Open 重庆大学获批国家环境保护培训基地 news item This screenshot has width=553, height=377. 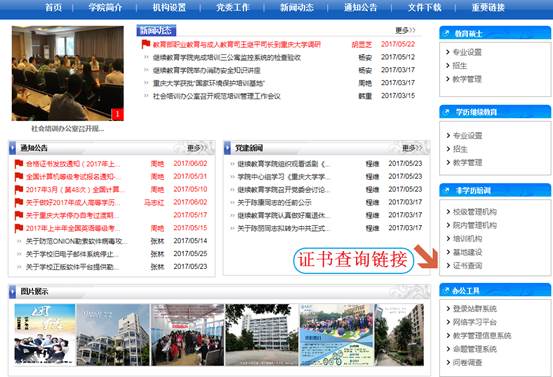208,83
